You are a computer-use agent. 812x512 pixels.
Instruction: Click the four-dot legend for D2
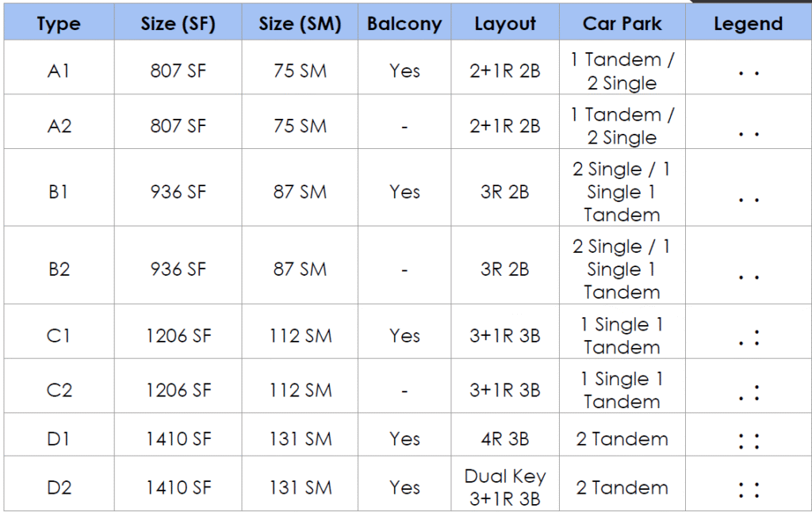pyautogui.click(x=749, y=490)
